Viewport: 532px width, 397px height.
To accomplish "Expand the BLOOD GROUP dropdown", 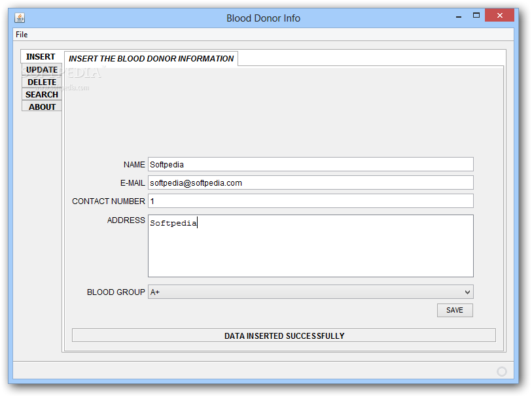I will [310, 292].
